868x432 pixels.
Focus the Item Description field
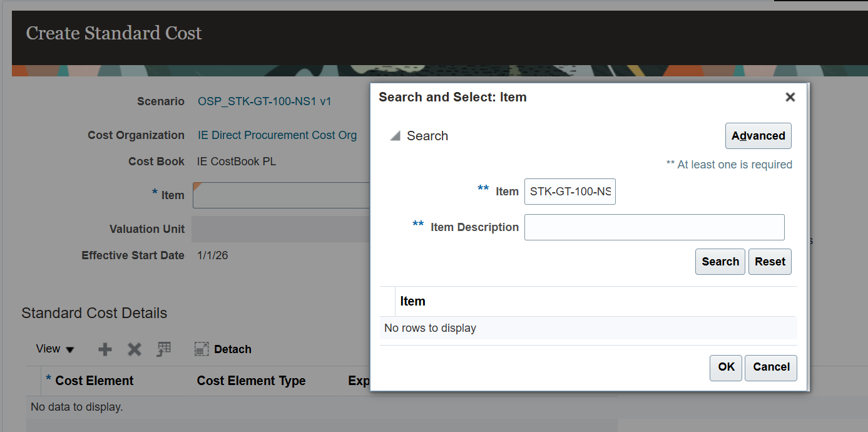click(654, 227)
